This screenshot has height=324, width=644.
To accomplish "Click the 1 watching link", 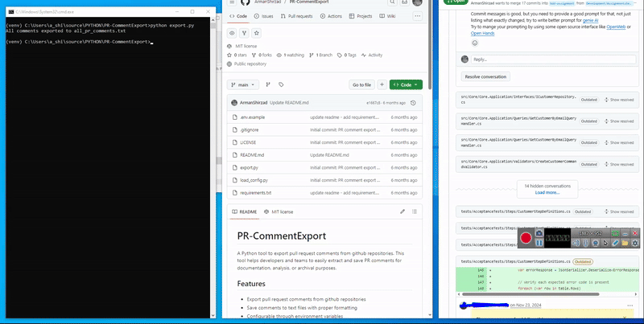I will tap(291, 55).
